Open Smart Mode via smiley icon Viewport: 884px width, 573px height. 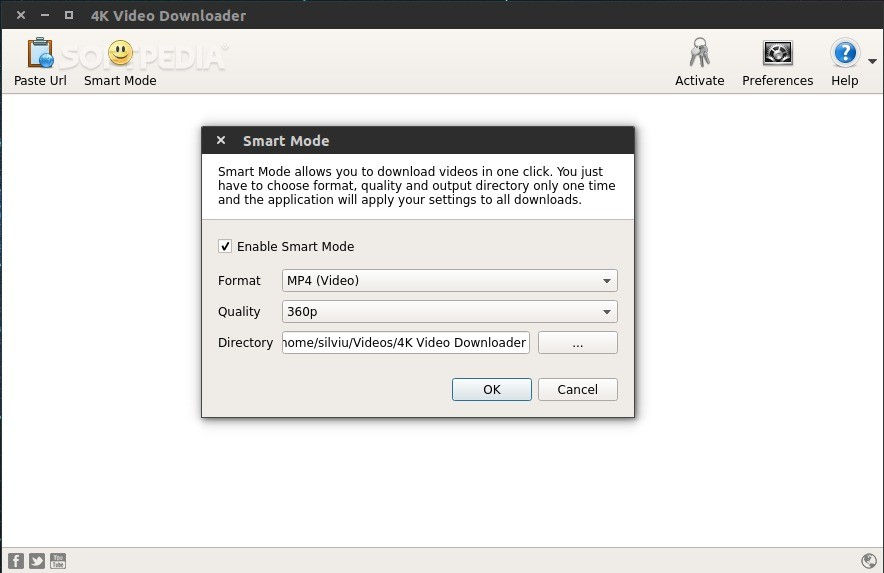(120, 53)
